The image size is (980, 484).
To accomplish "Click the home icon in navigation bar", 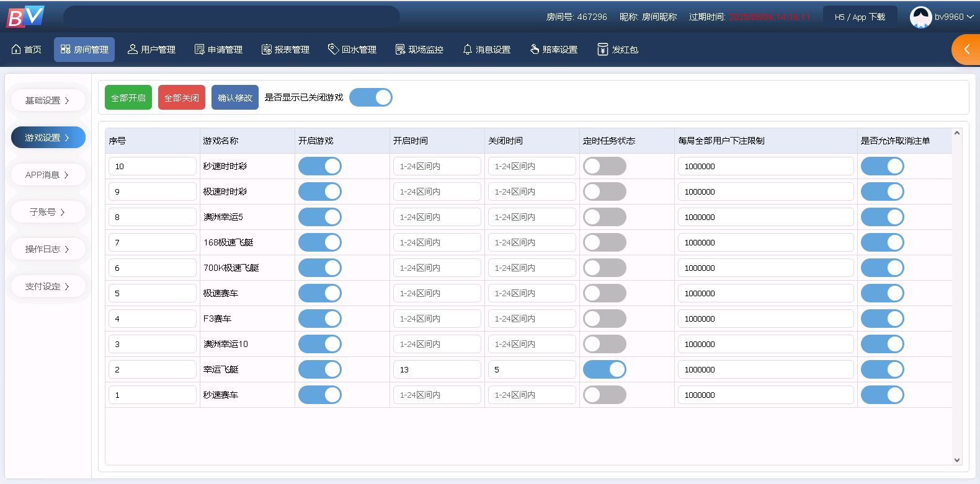I will point(16,50).
